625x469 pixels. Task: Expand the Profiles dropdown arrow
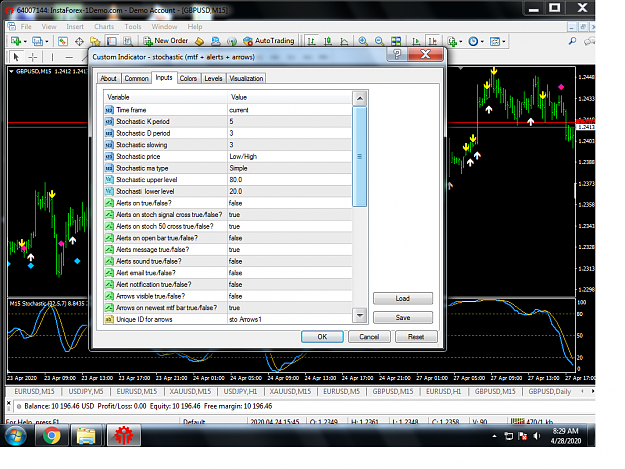47,41
